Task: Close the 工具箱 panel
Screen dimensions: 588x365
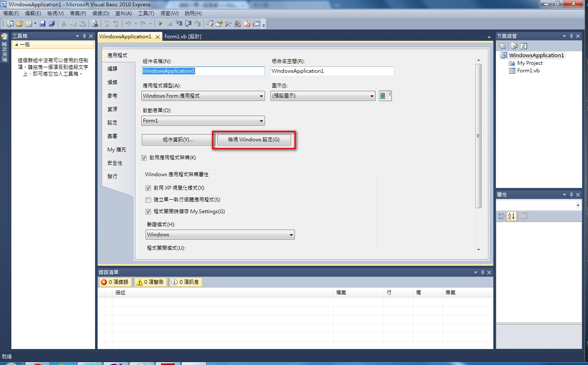Action: [91, 37]
